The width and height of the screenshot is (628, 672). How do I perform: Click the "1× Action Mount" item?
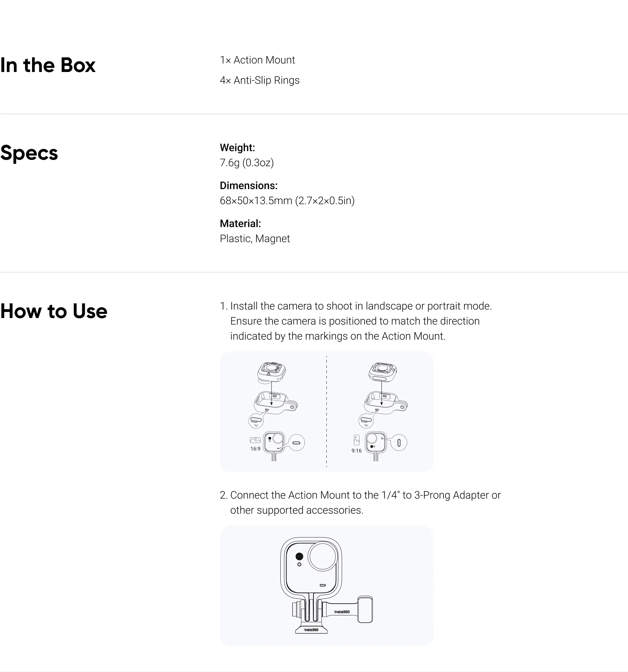click(x=257, y=60)
